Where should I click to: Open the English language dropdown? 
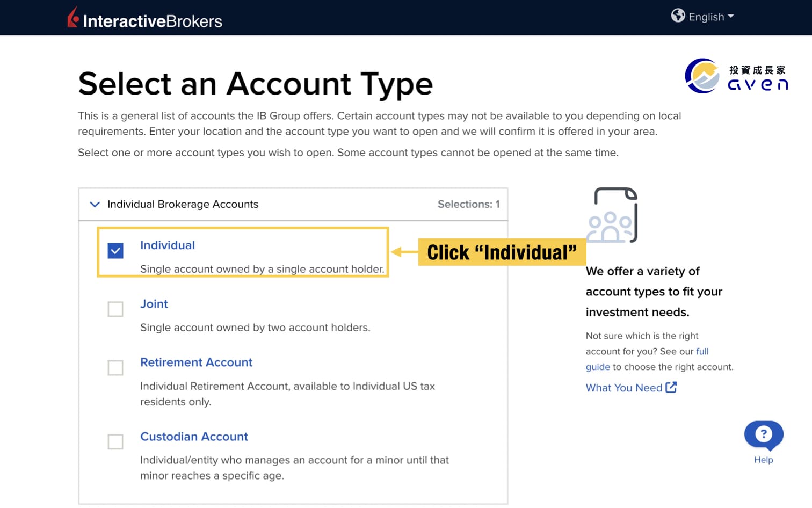coord(706,17)
